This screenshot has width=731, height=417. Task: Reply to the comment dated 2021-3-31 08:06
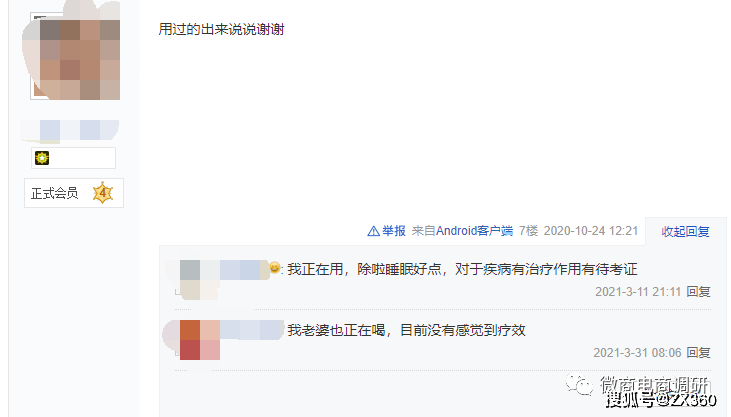[x=698, y=353]
